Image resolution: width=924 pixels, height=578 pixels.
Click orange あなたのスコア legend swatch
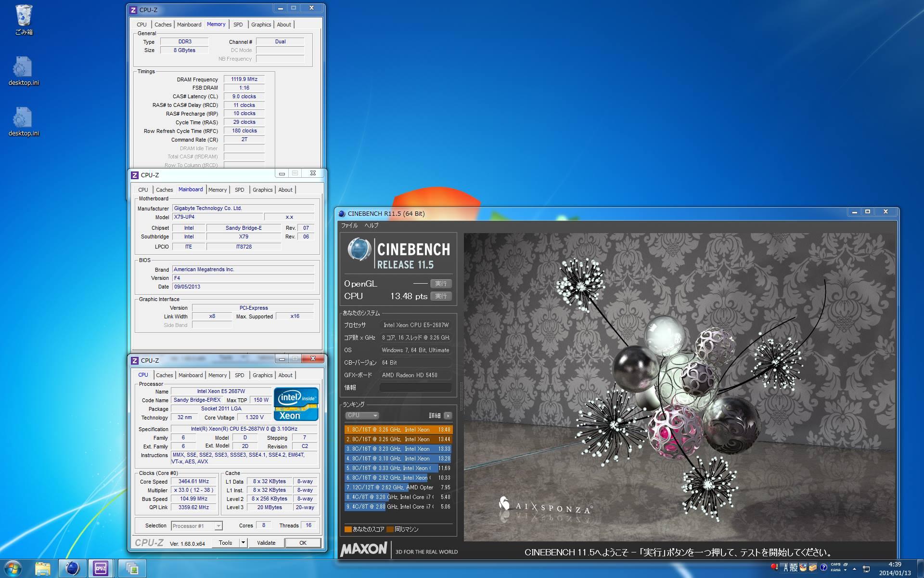pos(348,529)
